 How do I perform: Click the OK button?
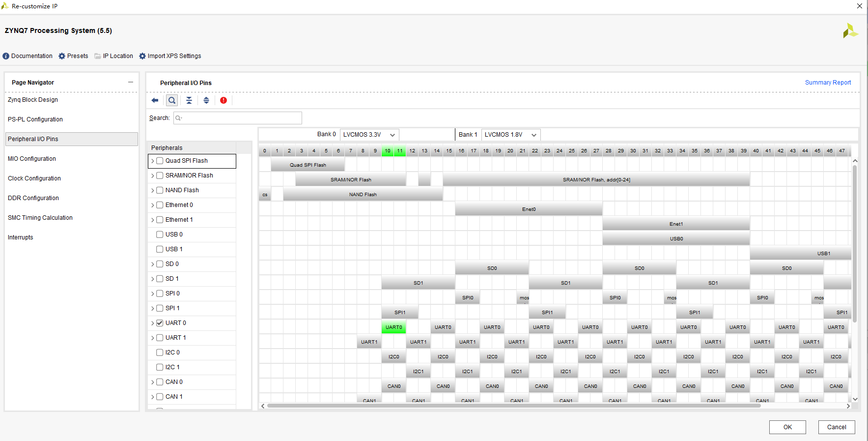[787, 427]
